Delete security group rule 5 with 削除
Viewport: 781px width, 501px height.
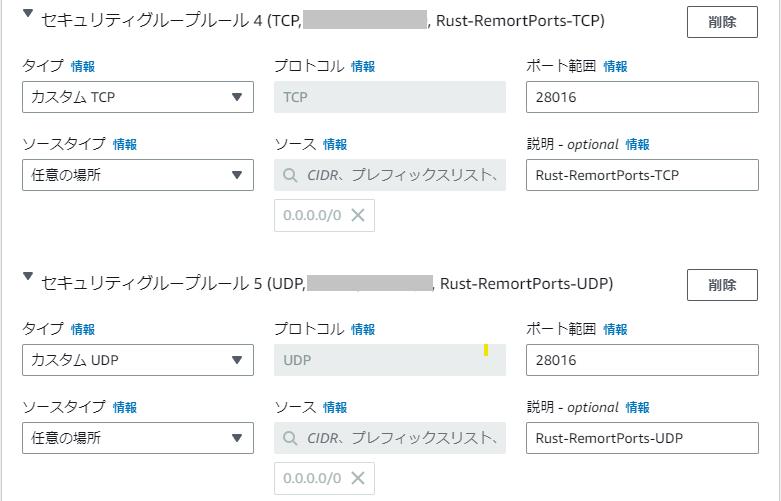point(721,285)
